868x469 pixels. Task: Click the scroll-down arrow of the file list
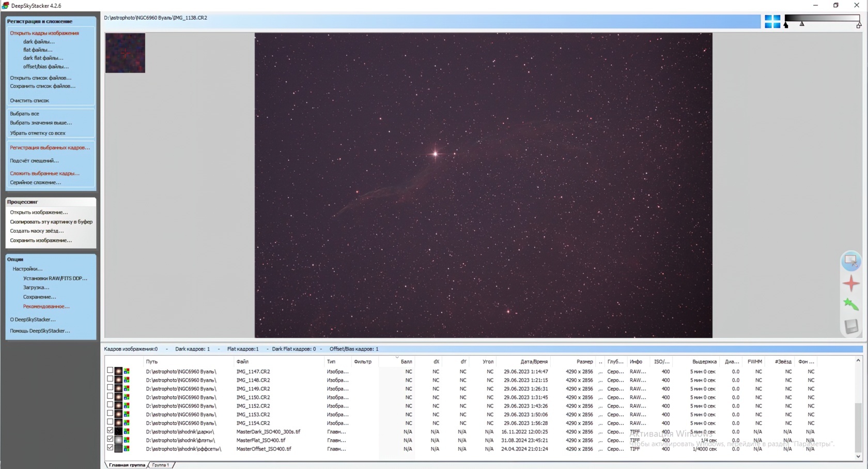858,456
